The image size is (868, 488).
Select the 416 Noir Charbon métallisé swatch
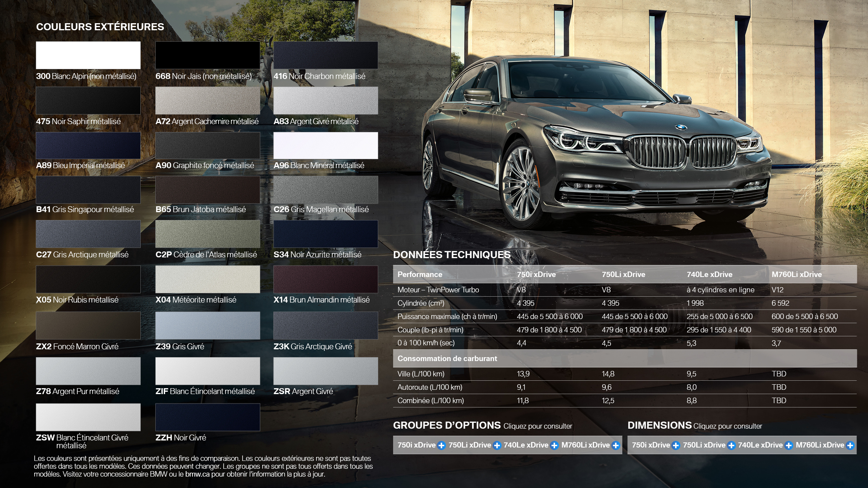(325, 55)
